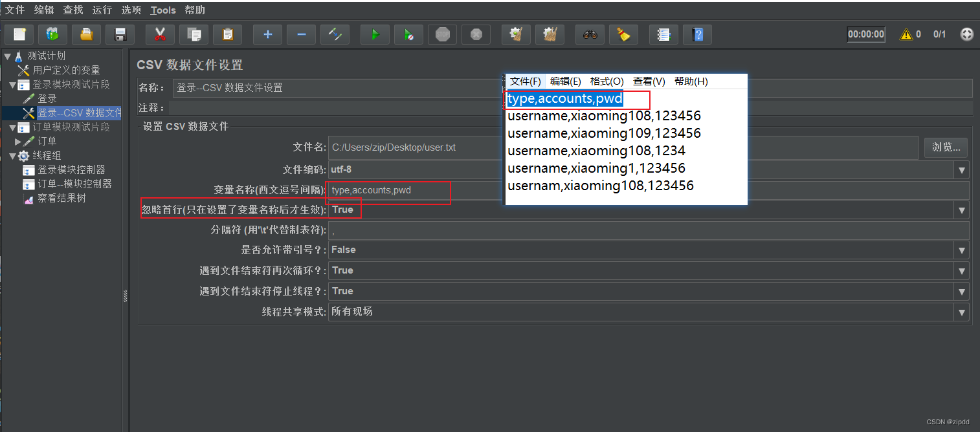Open the Function Helper dialog icon
980x432 pixels.
coord(663,34)
